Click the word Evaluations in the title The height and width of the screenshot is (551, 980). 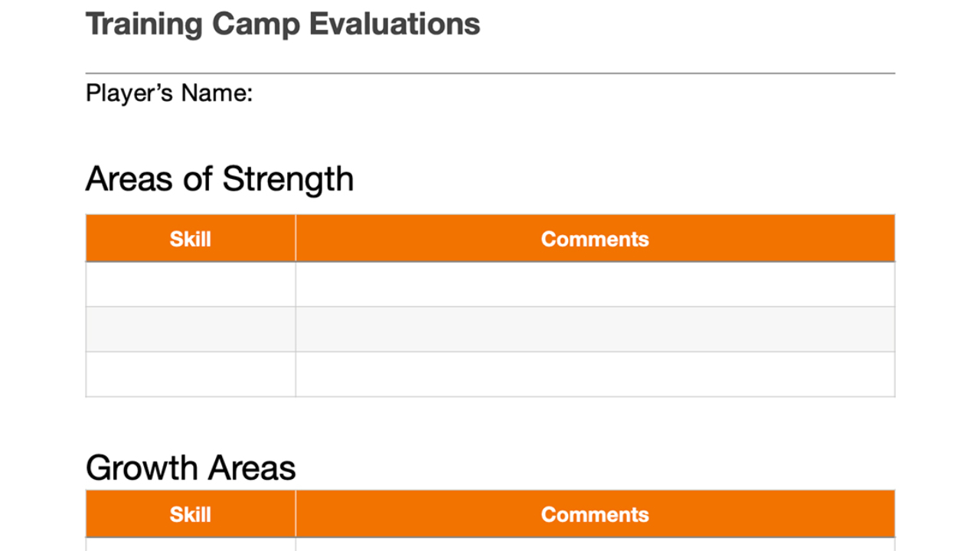click(394, 24)
